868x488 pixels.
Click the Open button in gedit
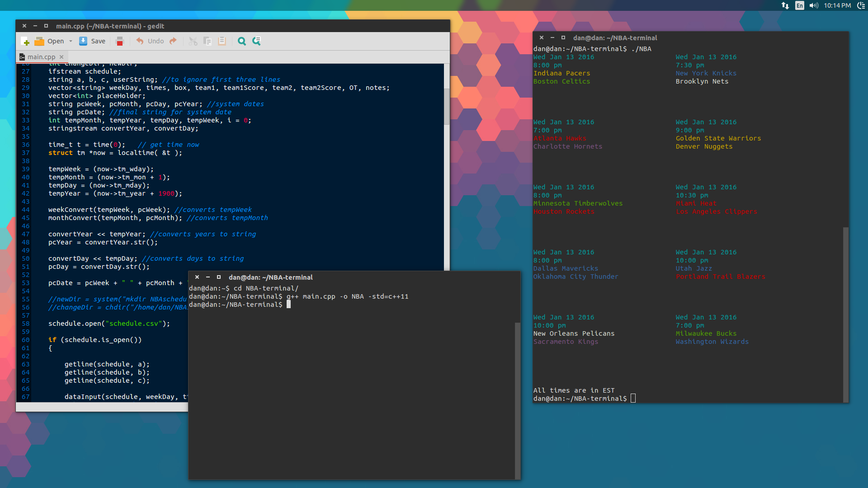(x=50, y=41)
